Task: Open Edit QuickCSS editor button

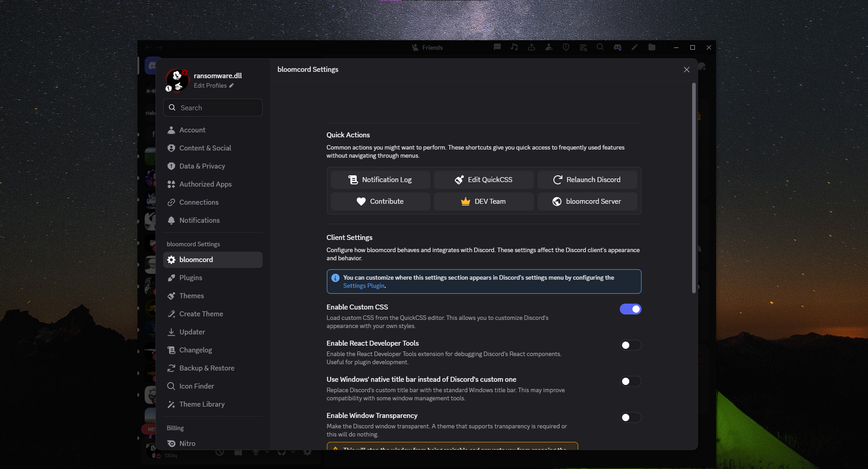Action: click(484, 180)
